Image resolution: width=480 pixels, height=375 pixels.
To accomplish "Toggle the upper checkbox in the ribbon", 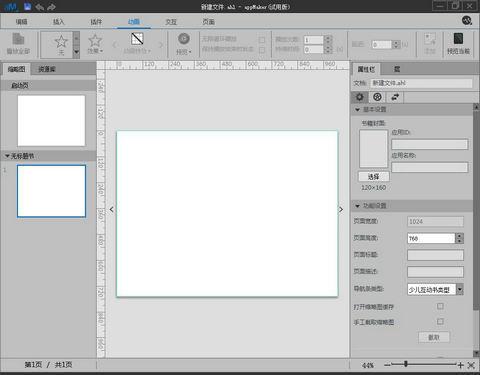I will click(x=262, y=40).
